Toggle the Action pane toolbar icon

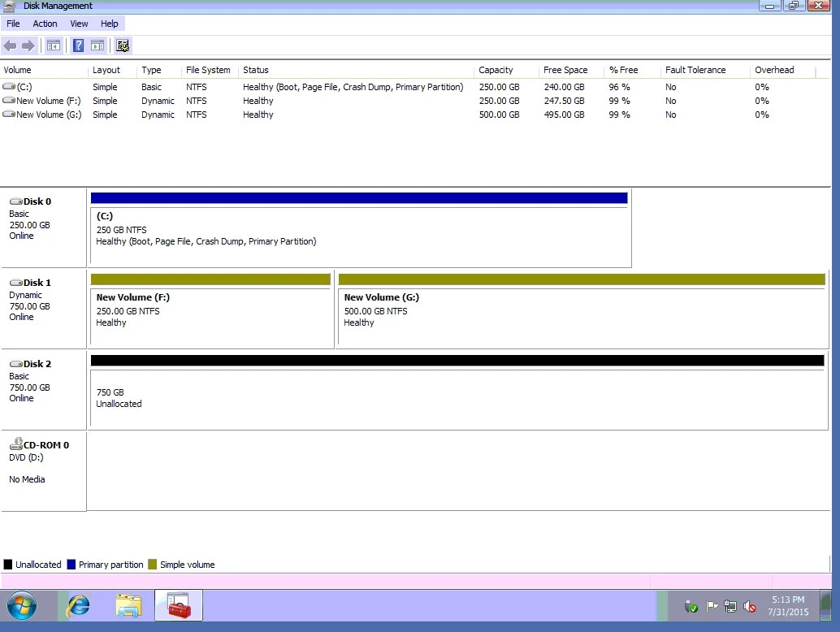[97, 45]
